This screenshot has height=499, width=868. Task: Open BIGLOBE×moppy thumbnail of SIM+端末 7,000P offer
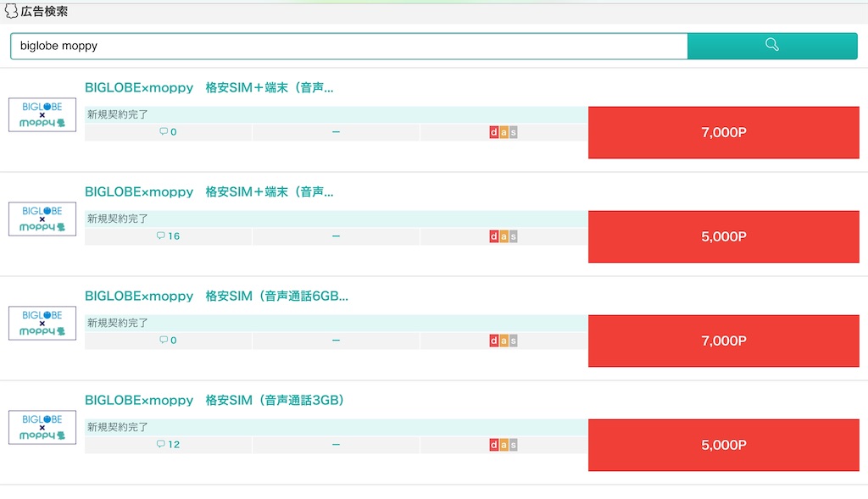(x=42, y=114)
